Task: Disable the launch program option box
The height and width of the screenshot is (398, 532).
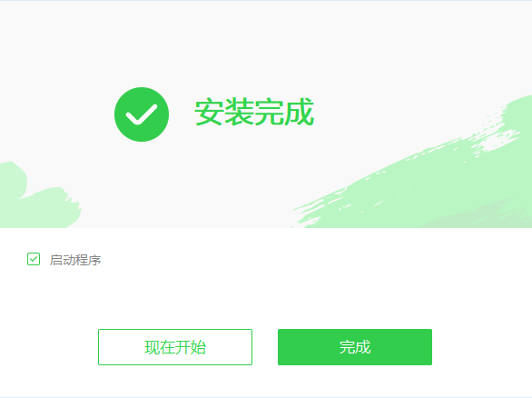Action: tap(34, 259)
